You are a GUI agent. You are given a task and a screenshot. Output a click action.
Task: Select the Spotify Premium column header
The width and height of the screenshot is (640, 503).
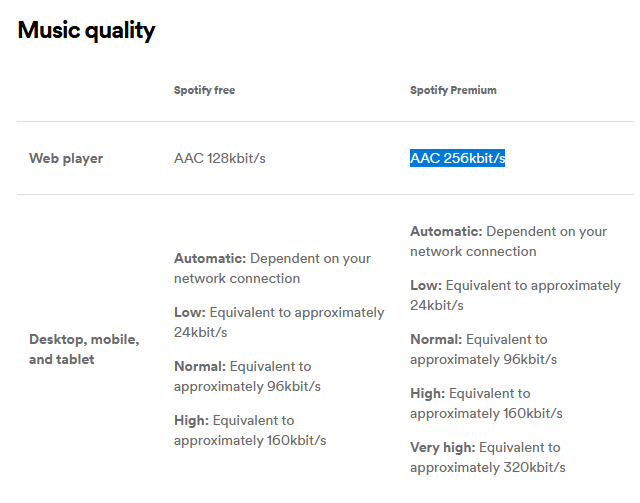(x=453, y=90)
